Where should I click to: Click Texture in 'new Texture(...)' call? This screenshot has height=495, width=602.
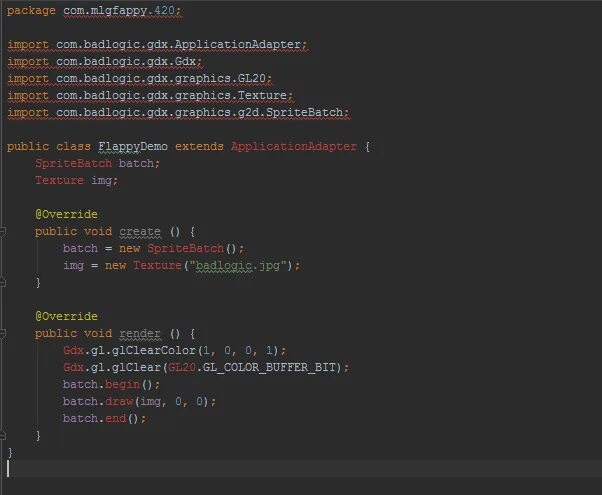coord(157,265)
